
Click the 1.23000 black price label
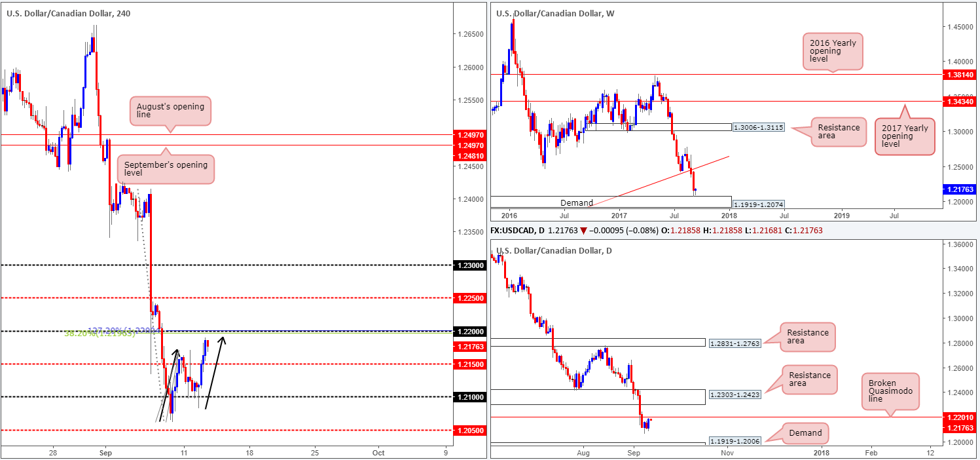(x=471, y=265)
